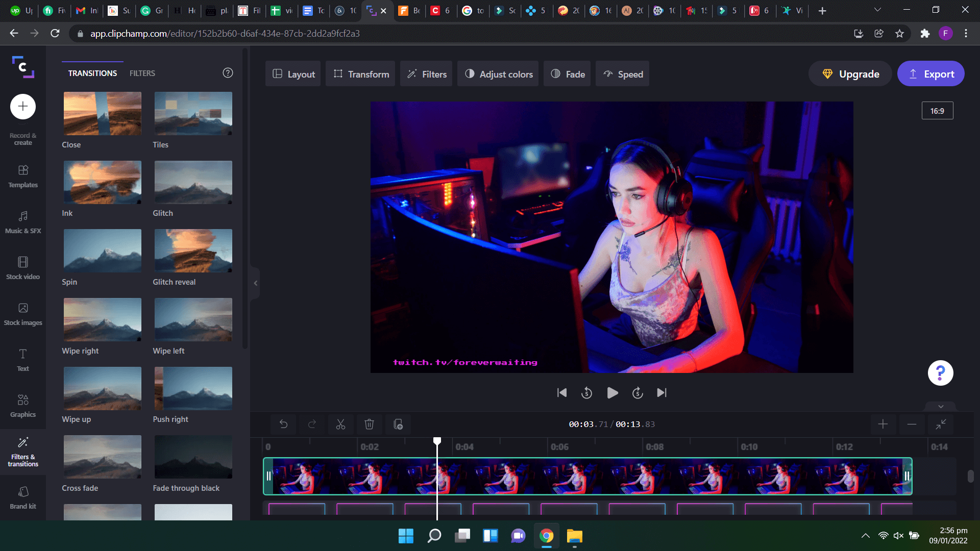This screenshot has height=551, width=980.
Task: Click the overflow chevron on timeline
Action: (941, 406)
